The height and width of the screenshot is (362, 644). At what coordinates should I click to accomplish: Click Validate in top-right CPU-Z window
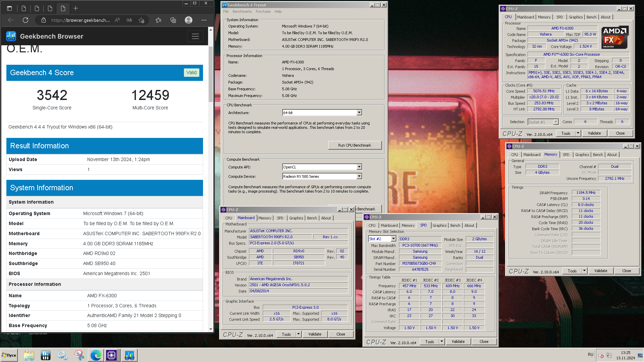[x=594, y=133]
